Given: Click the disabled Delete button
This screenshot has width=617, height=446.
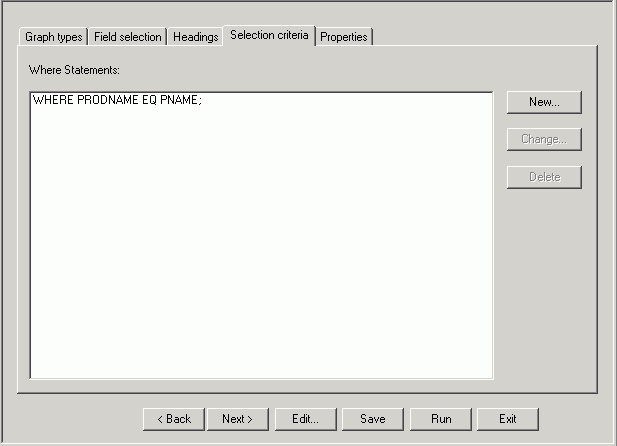Looking at the screenshot, I should point(544,177).
